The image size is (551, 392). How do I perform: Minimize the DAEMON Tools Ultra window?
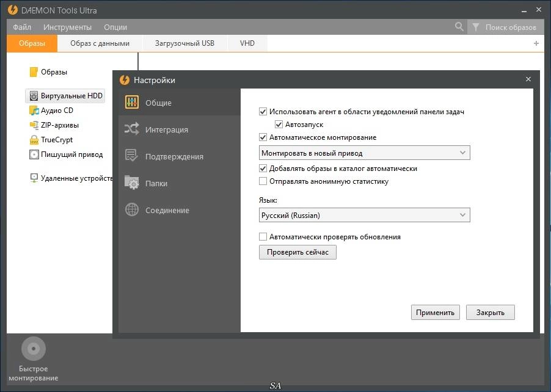click(x=524, y=11)
